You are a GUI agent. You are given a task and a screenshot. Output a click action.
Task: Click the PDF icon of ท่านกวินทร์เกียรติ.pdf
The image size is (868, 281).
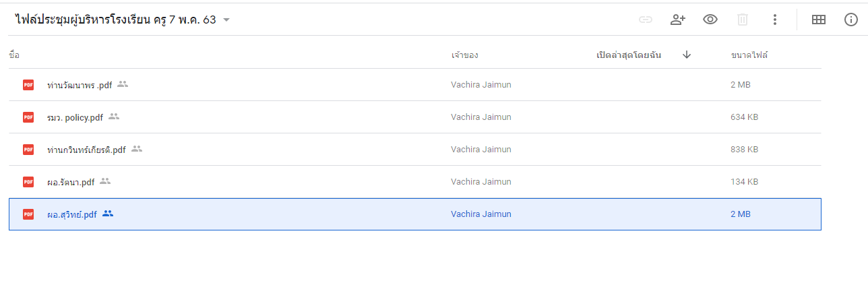[28, 150]
